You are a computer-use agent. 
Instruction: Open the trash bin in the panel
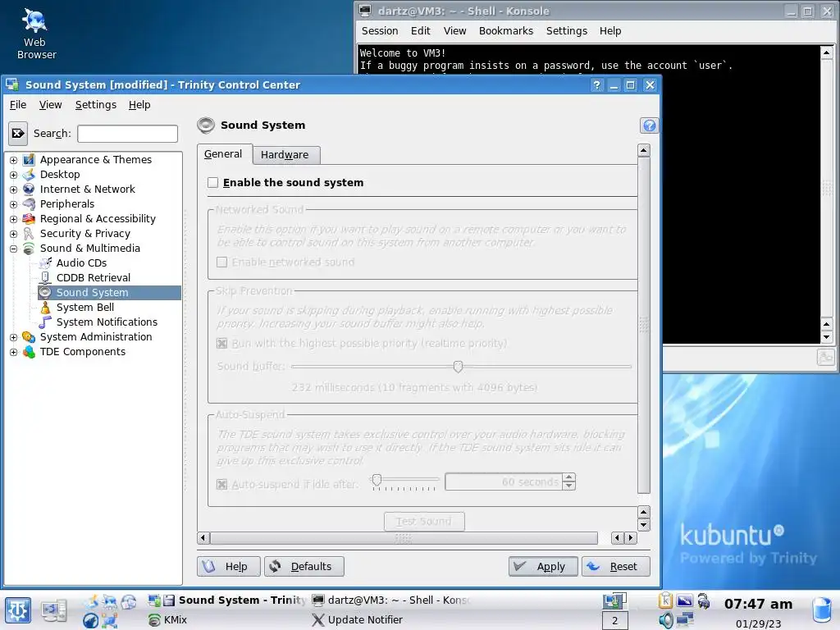click(822, 610)
